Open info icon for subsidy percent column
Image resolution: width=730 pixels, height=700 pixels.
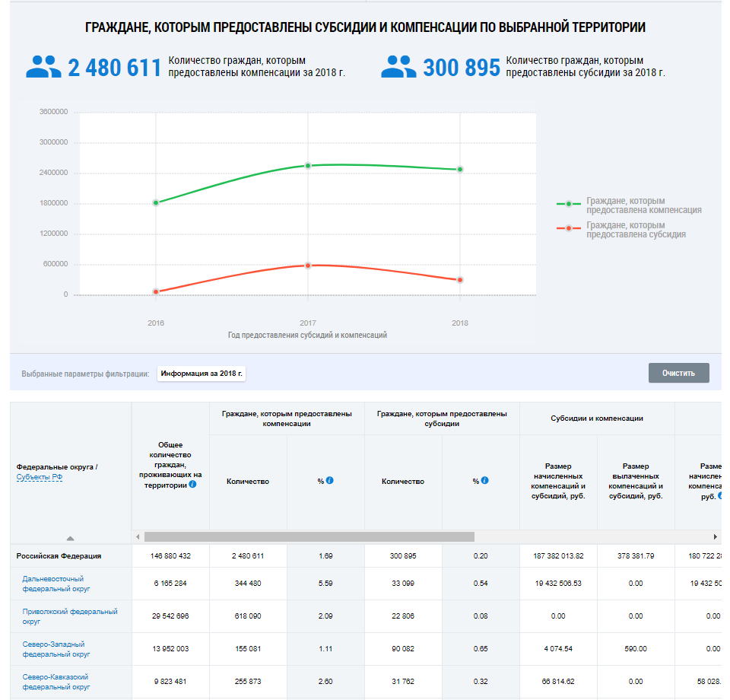pos(484,481)
